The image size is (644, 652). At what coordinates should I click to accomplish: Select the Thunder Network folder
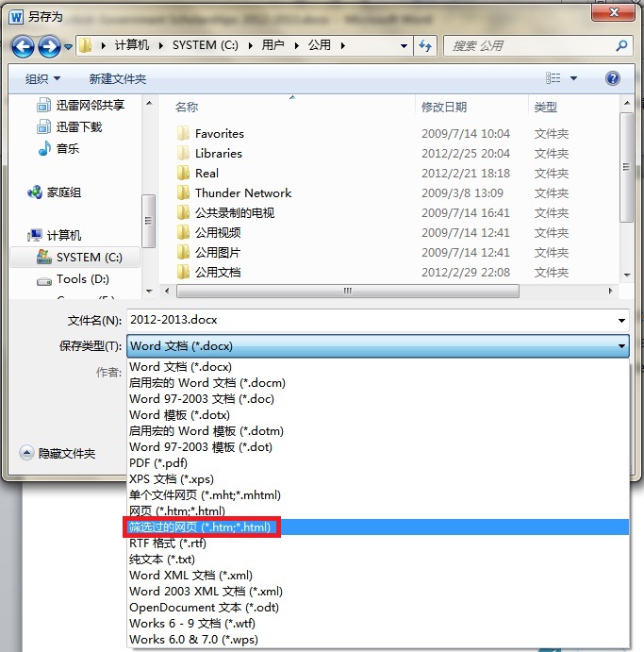click(234, 192)
